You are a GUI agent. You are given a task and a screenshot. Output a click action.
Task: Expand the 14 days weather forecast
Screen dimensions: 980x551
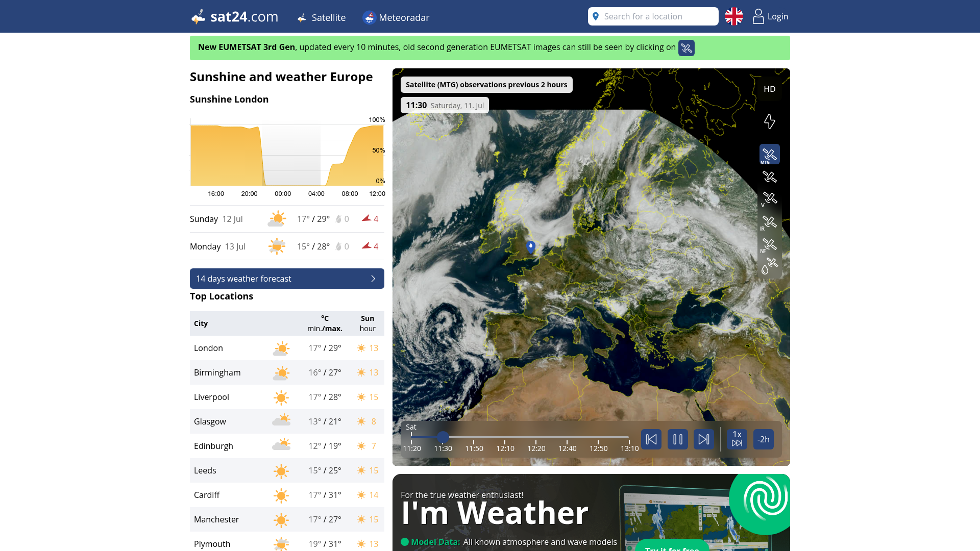tap(287, 279)
